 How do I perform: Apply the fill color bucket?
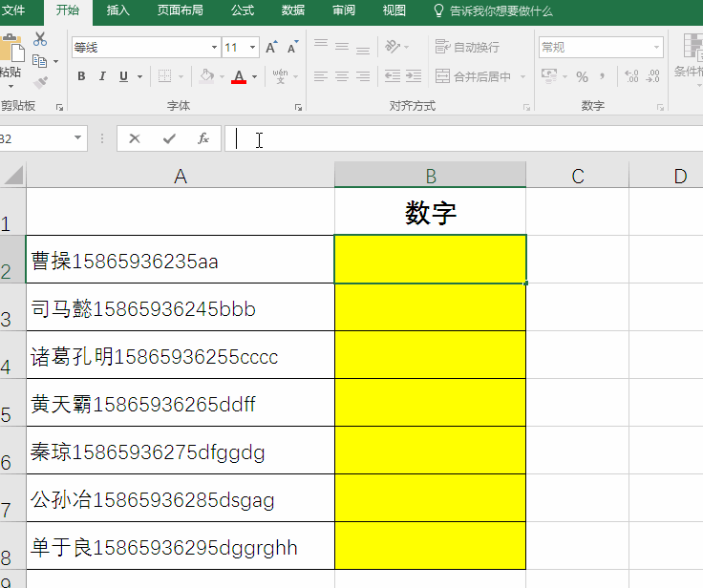(206, 76)
